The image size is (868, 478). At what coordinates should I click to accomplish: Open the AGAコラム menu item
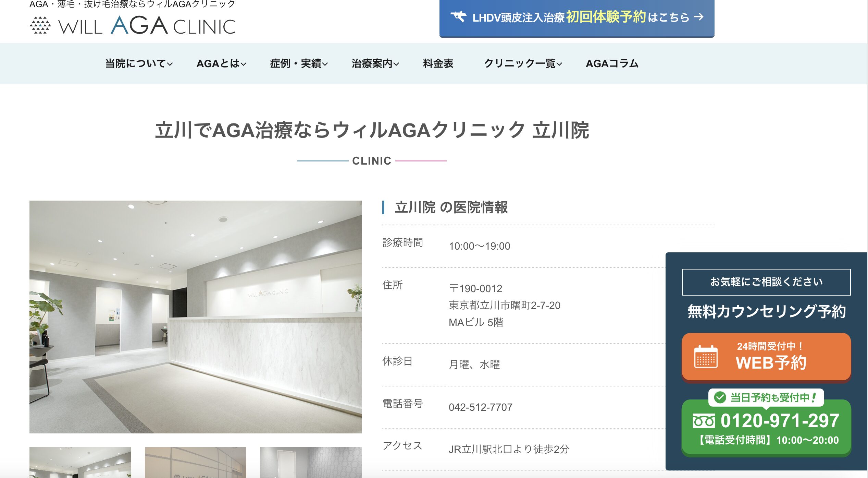(612, 63)
